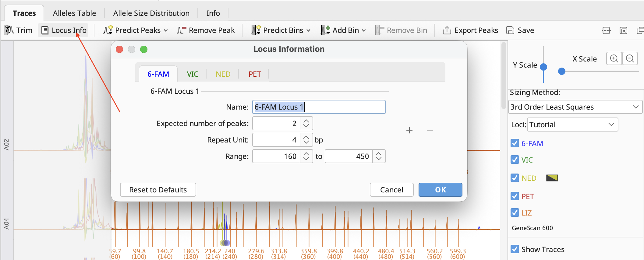Zoom out on X Scale magnifier
Viewport: 644px width, 260px height.
(x=630, y=58)
